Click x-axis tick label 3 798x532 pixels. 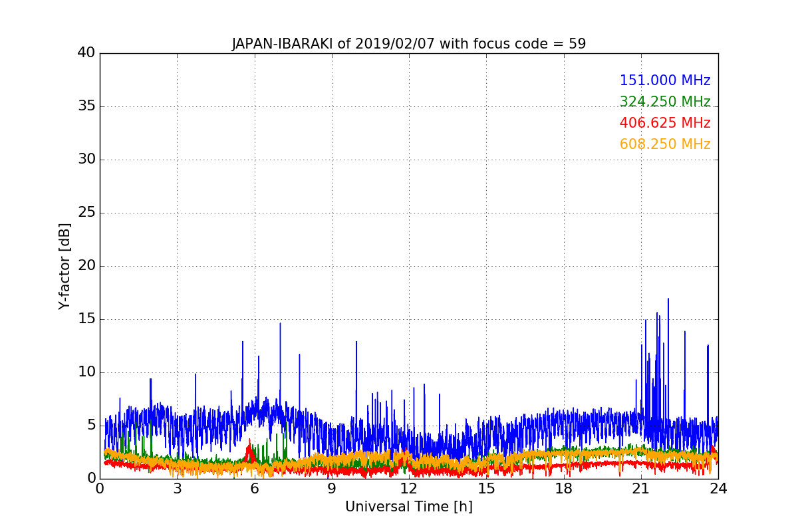pos(177,489)
